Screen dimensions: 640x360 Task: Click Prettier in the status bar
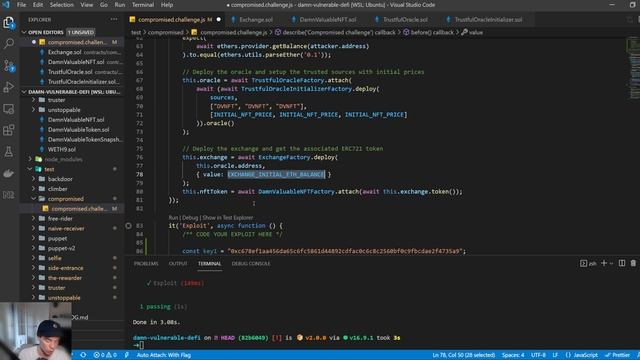[618, 355]
